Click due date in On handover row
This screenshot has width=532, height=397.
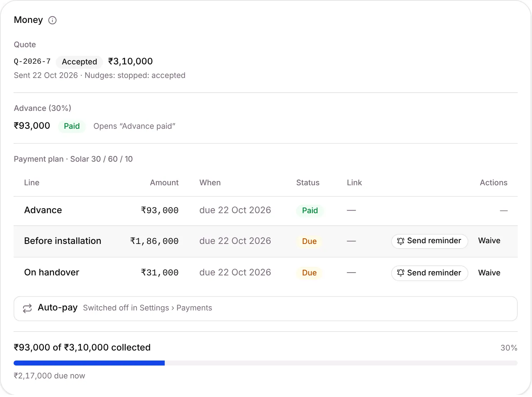pyautogui.click(x=235, y=273)
